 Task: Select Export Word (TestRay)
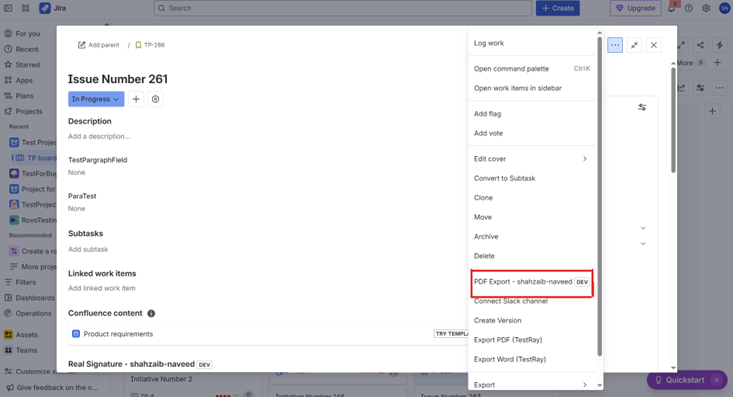[532, 359]
